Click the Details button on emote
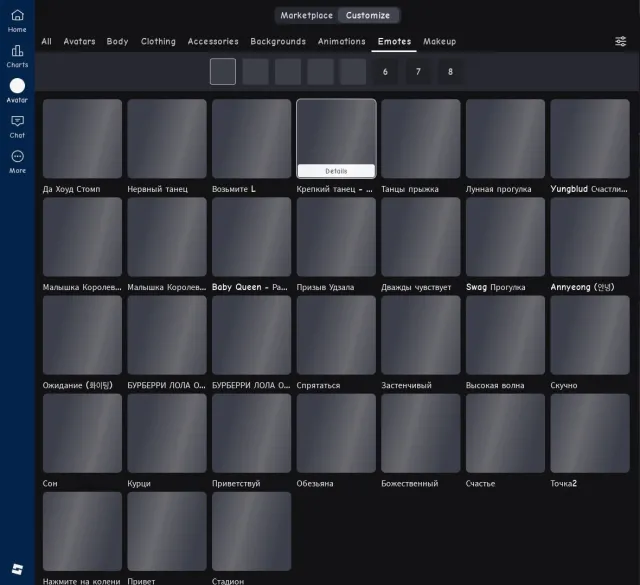This screenshot has height=585, width=640. [336, 171]
